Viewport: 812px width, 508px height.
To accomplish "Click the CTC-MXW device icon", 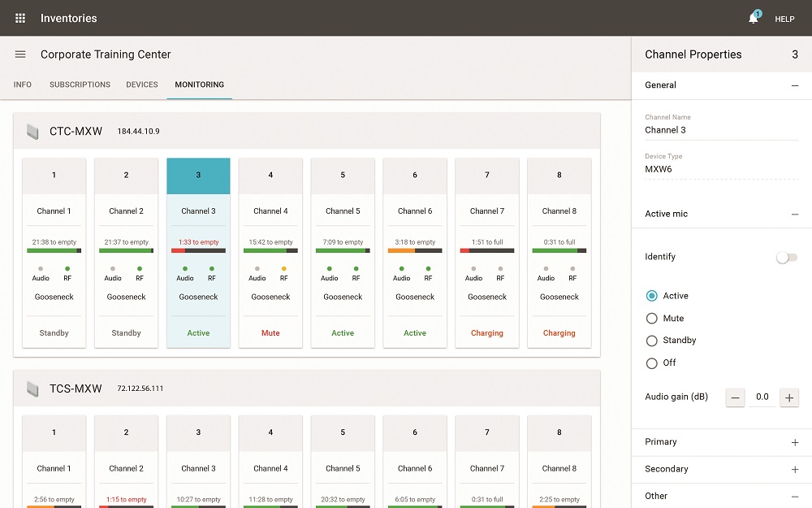I will 32,132.
